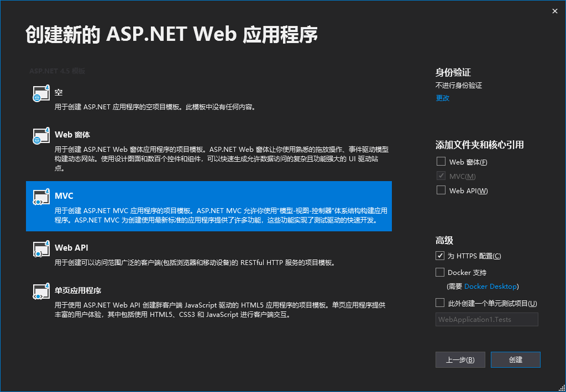Enable the Web 窗体(F) checkbox
Image resolution: width=566 pixels, height=392 pixels.
pyautogui.click(x=440, y=161)
